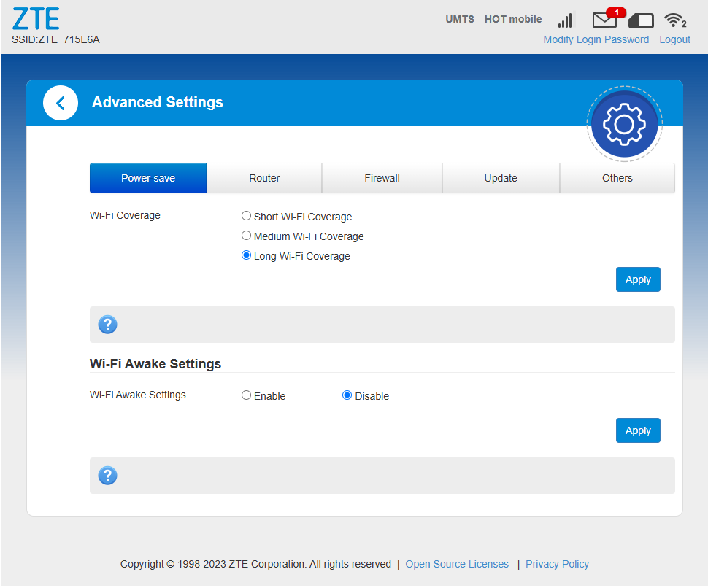708x588 pixels.
Task: Open the Open Source Licenses link
Action: pos(457,564)
